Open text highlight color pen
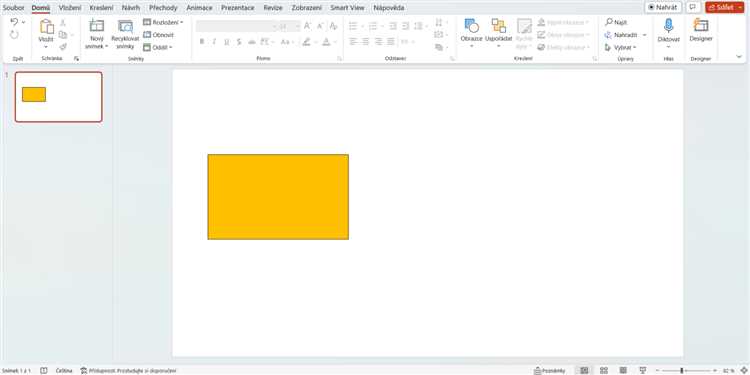Image resolution: width=750 pixels, height=375 pixels. click(307, 42)
